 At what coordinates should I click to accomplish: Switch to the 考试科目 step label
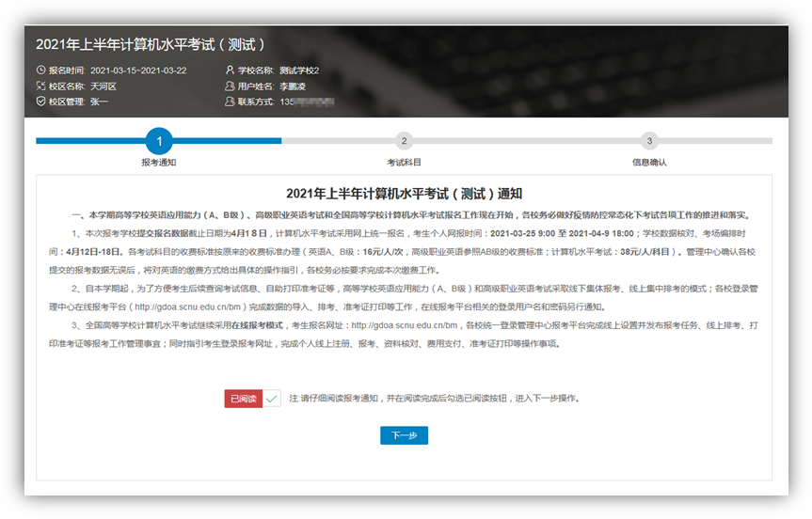coord(404,163)
